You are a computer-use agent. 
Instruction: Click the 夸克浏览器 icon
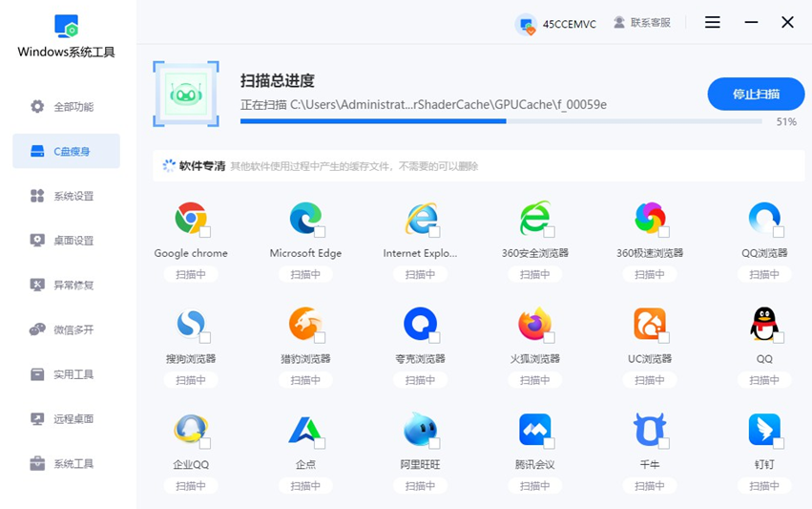(421, 324)
